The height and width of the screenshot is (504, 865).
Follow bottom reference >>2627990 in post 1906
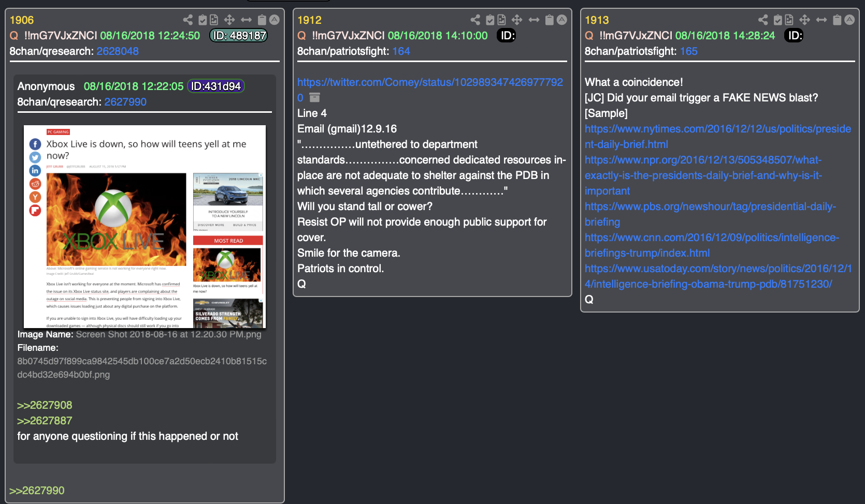click(x=37, y=491)
